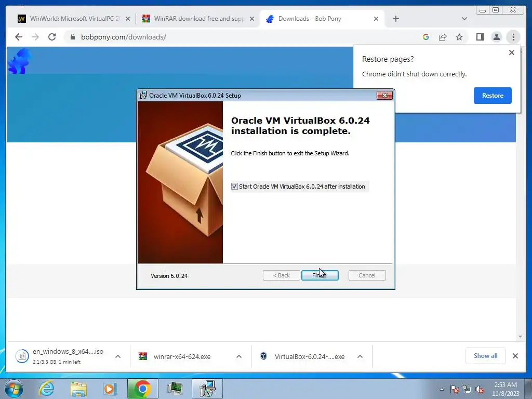532x399 pixels.
Task: Select the VirtualBox installer taskbar icon
Action: click(207, 389)
